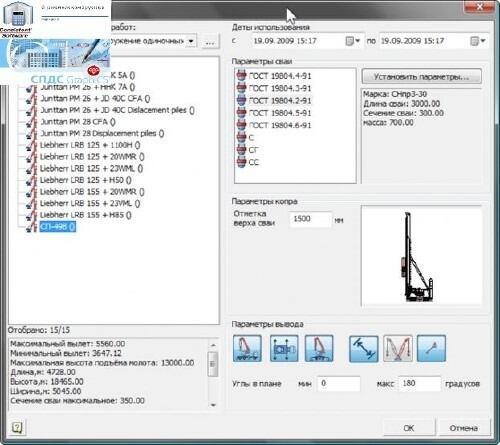Screen dimensions: 500x445
Task: Click the Установить параметры button
Action: point(422,77)
